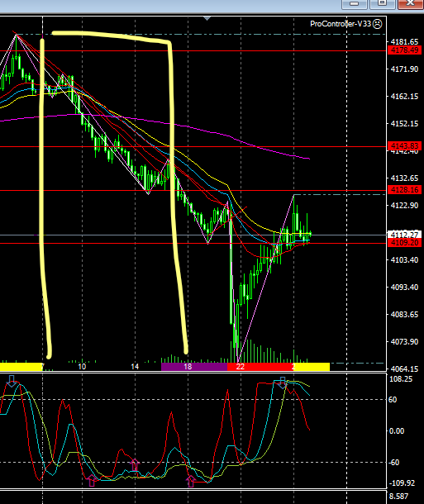Click the time axis label 14
The height and width of the screenshot is (504, 424).
[135, 366]
